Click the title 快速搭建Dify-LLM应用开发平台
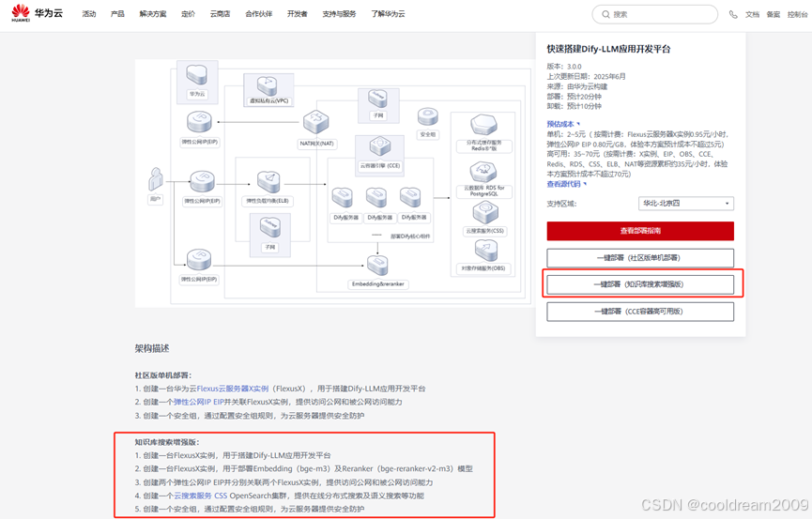This screenshot has height=519, width=812. [608, 49]
